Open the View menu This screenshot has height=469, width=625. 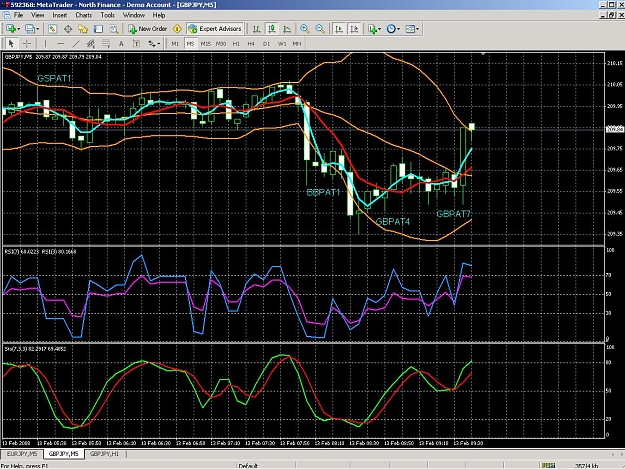pyautogui.click(x=37, y=15)
